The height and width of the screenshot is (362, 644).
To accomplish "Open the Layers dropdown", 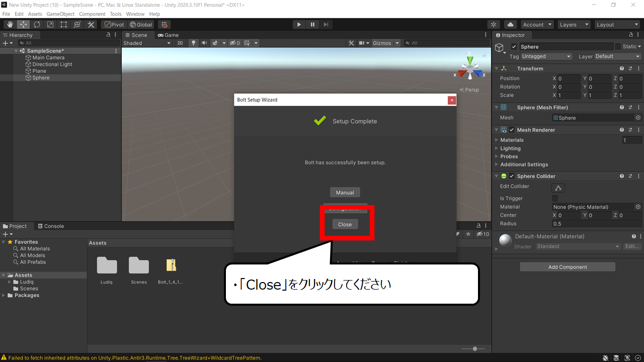I will (574, 25).
